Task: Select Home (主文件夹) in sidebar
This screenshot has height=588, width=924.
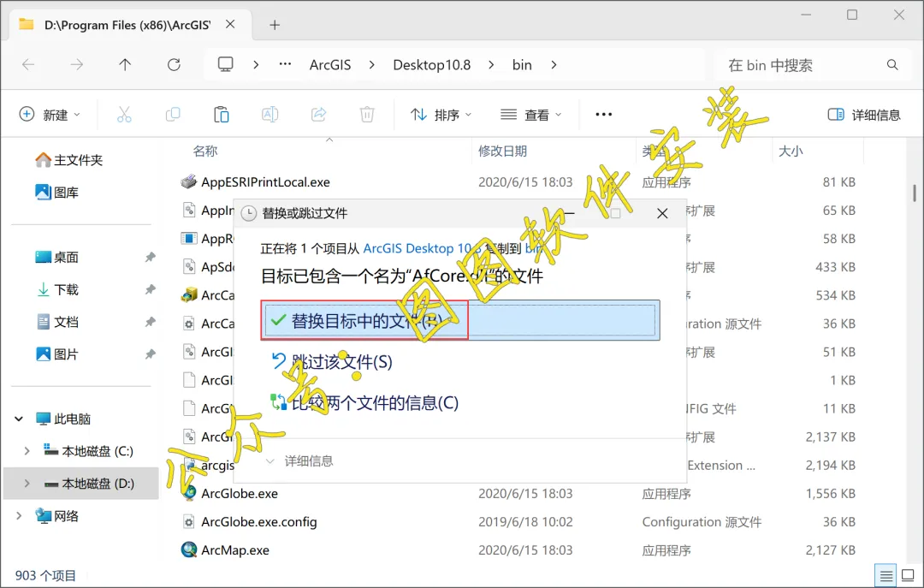Action: pyautogui.click(x=68, y=160)
